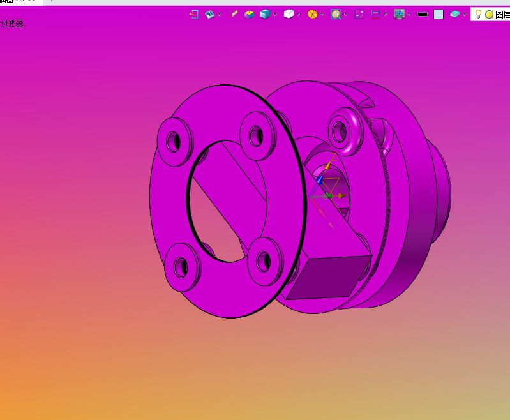The width and height of the screenshot is (510, 420).
Task: Click the purple sketch-square icon
Action: point(359,14)
